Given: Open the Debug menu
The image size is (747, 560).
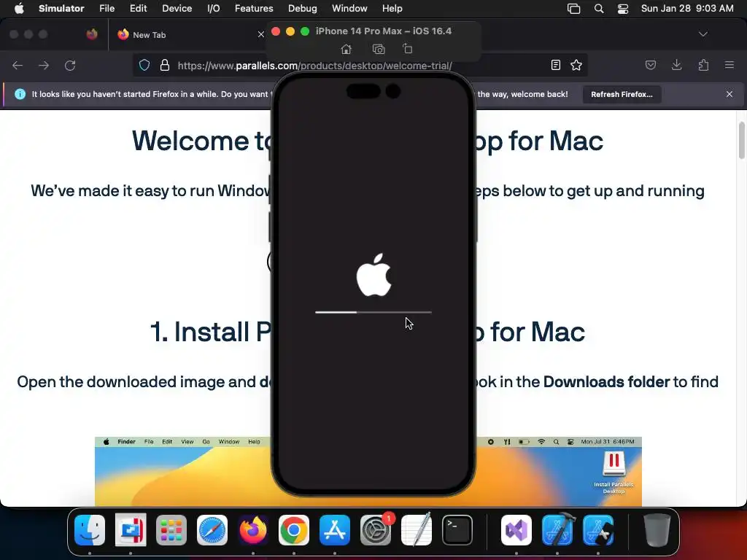Looking at the screenshot, I should coord(303,9).
